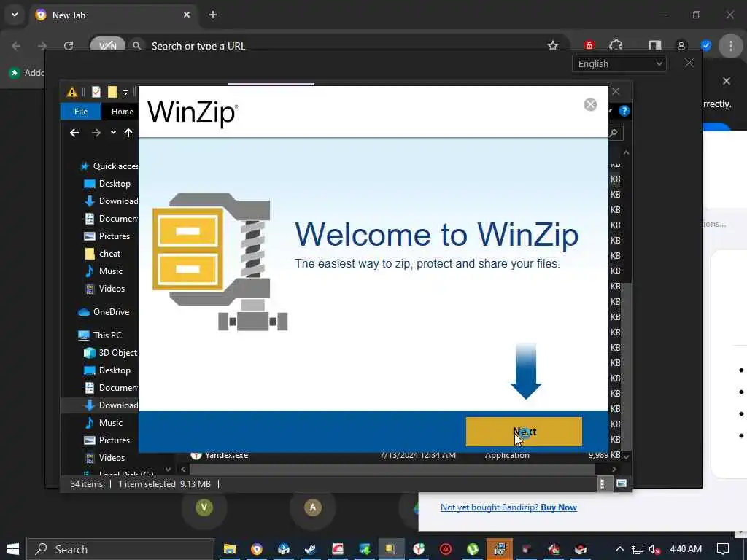747x560 pixels.
Task: Go forward in File Explorer navigation
Action: click(96, 133)
